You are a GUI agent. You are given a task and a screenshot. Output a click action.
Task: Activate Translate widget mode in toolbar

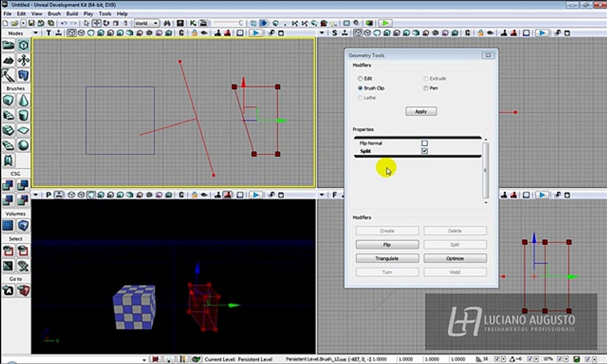[96, 23]
